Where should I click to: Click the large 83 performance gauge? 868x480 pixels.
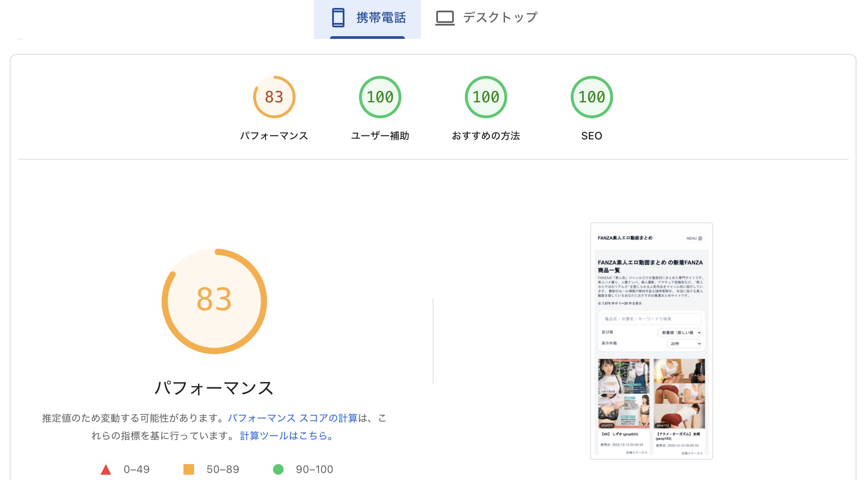click(x=214, y=300)
